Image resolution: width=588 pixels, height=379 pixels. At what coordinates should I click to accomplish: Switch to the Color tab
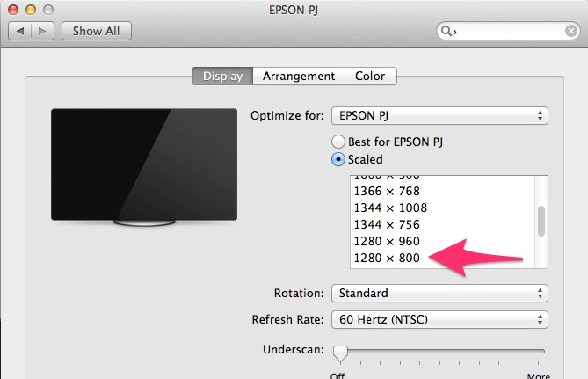pos(370,77)
